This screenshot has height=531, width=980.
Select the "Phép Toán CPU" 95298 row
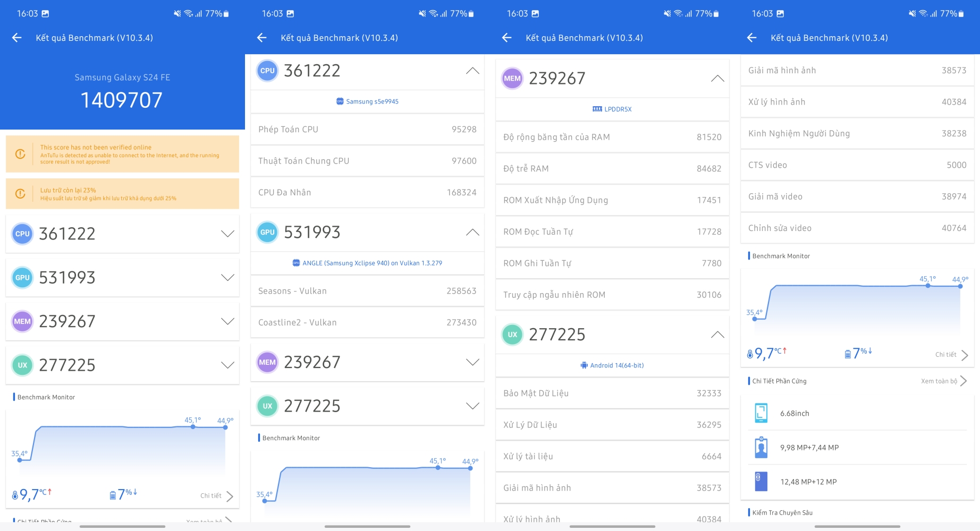pyautogui.click(x=367, y=130)
